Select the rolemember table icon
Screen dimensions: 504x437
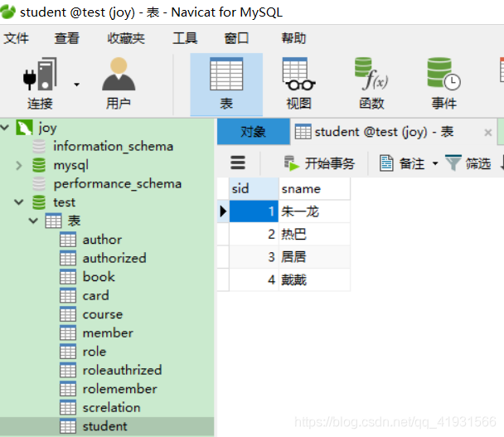coord(68,389)
